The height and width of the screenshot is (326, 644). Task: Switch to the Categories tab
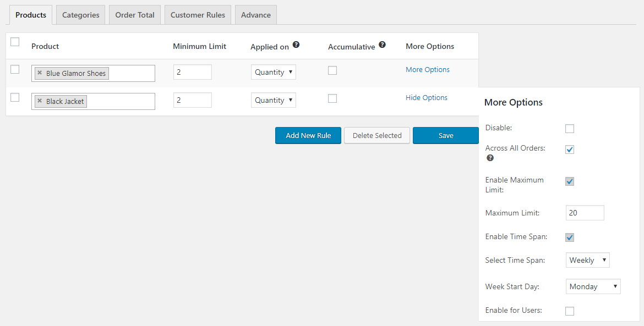click(80, 15)
